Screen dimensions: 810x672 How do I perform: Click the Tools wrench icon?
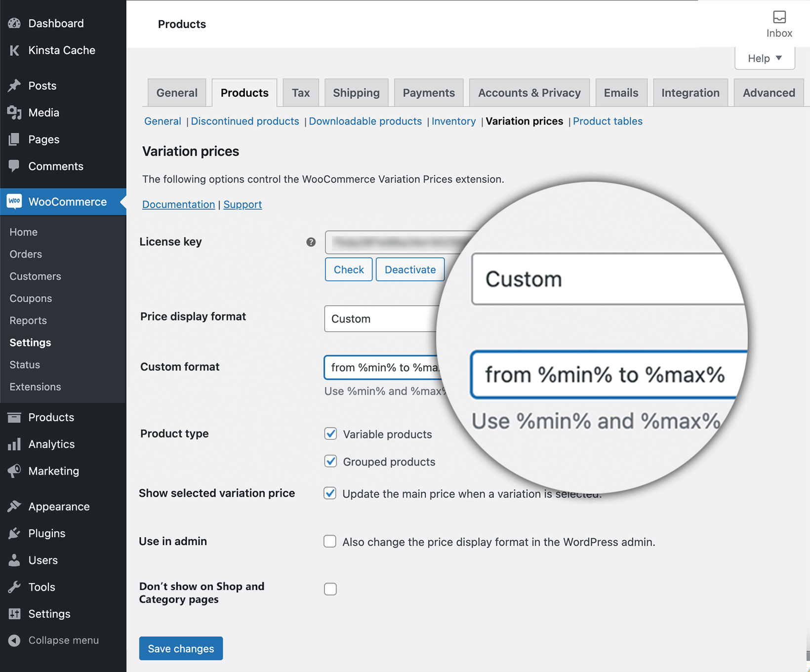[14, 587]
